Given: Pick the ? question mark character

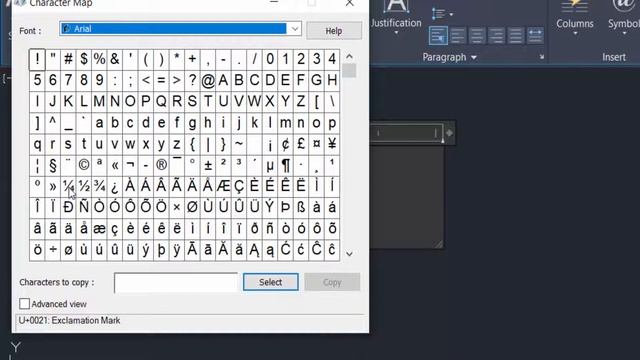Looking at the screenshot, I should 192,80.
